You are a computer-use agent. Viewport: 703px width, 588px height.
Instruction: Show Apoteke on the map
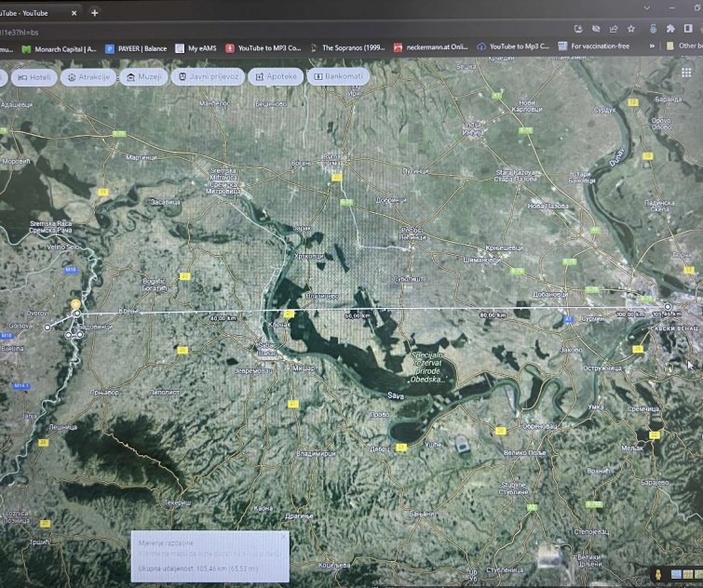pyautogui.click(x=276, y=77)
